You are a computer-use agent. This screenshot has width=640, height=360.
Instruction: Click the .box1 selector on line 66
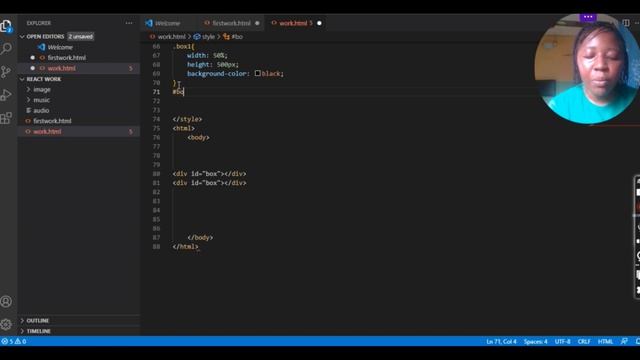pyautogui.click(x=183, y=47)
